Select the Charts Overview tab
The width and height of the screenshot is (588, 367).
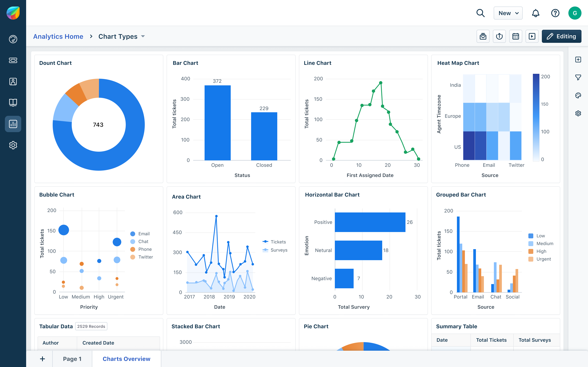coord(127,359)
